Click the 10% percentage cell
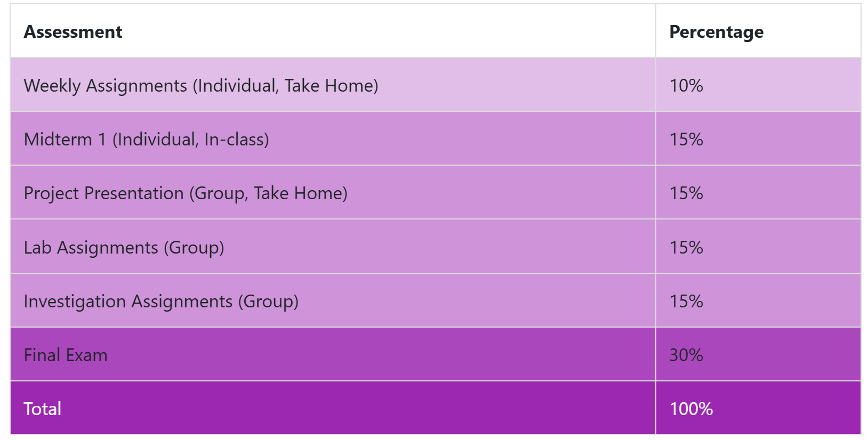868x440 pixels. pyautogui.click(x=686, y=86)
